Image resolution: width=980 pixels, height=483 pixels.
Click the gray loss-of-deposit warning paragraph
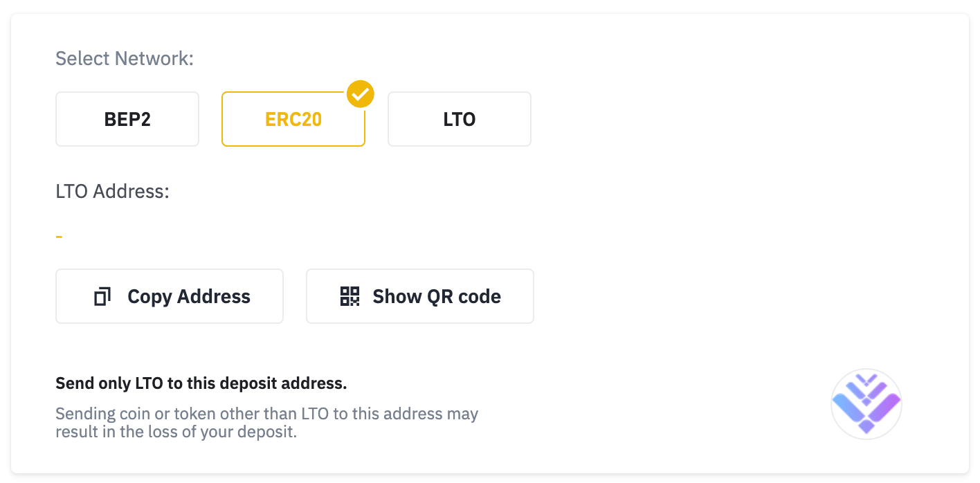coord(267,423)
